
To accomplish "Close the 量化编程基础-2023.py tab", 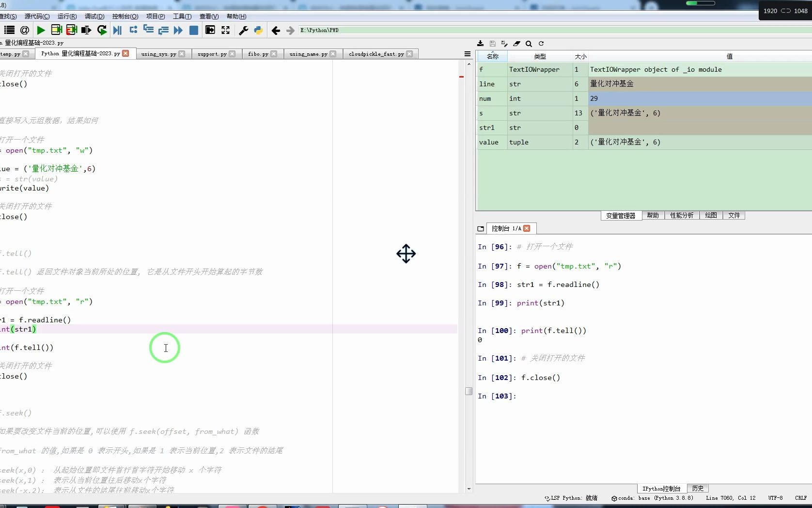I will click(x=126, y=53).
